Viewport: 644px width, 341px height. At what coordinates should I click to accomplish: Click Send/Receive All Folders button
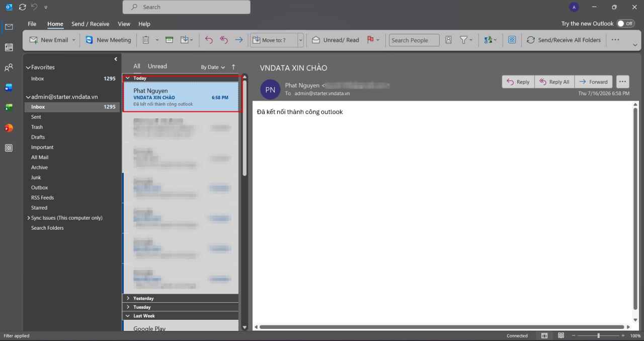[x=563, y=40]
